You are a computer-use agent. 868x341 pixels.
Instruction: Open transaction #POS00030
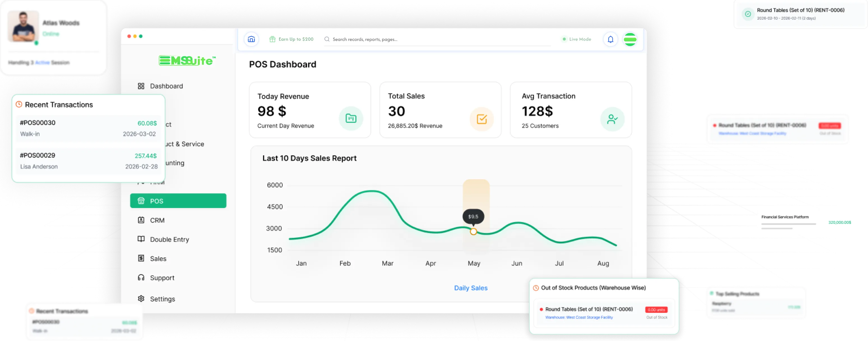pyautogui.click(x=88, y=128)
